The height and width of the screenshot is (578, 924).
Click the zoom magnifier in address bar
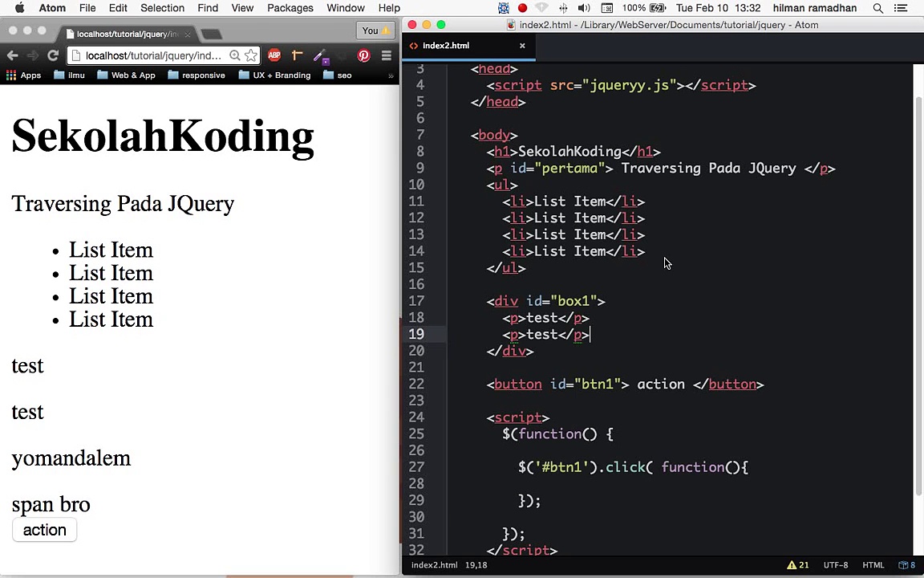234,55
